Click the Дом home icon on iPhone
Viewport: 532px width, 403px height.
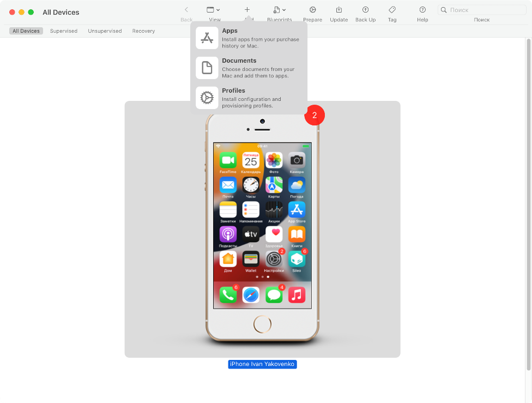(228, 260)
